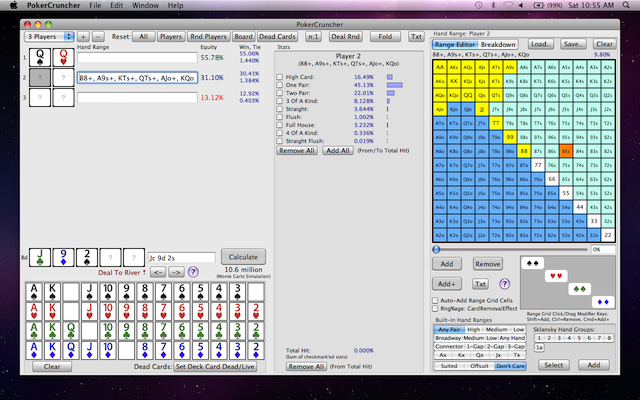Pick the 8 of clubs in the deck
Screen dimensions: 640x400
pyautogui.click(x=145, y=331)
